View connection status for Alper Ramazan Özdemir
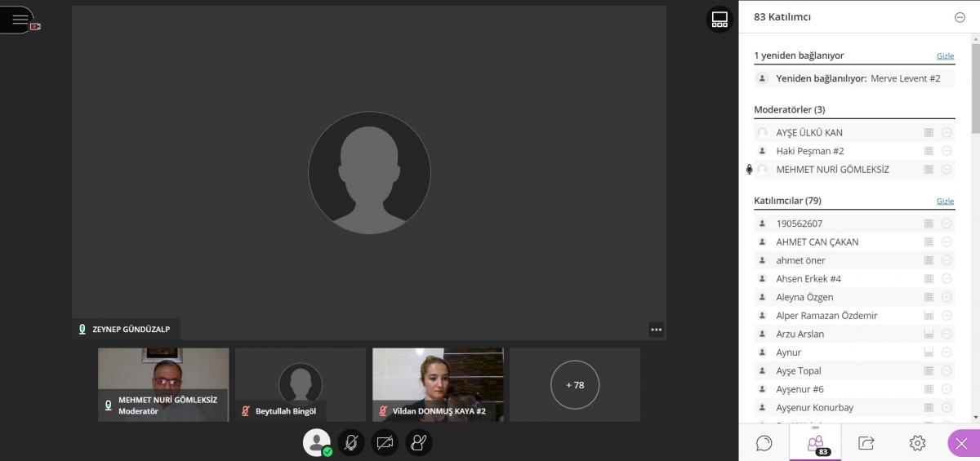This screenshot has width=980, height=461. [x=929, y=316]
